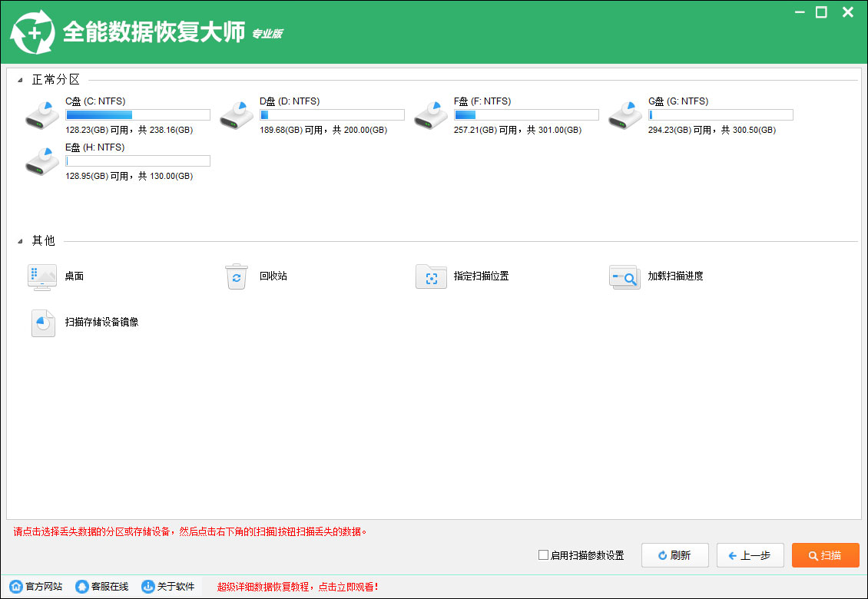This screenshot has width=868, height=599.
Task: Collapse the 其他 section
Action: click(x=22, y=240)
